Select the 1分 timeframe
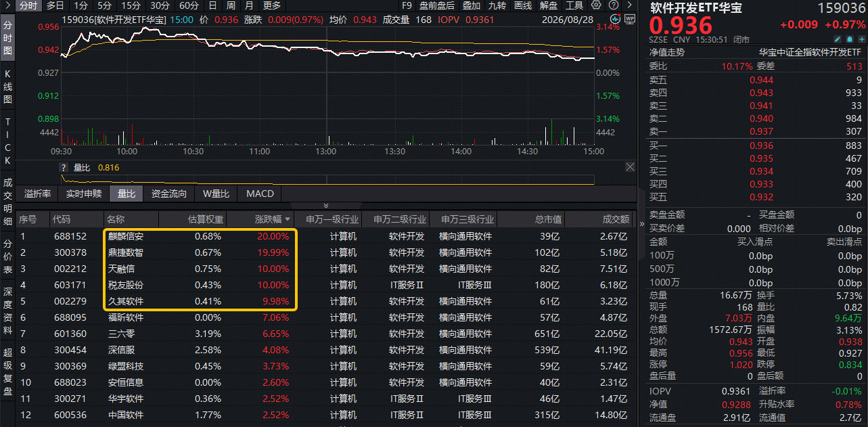Image resolution: width=868 pixels, height=427 pixels. point(81,5)
